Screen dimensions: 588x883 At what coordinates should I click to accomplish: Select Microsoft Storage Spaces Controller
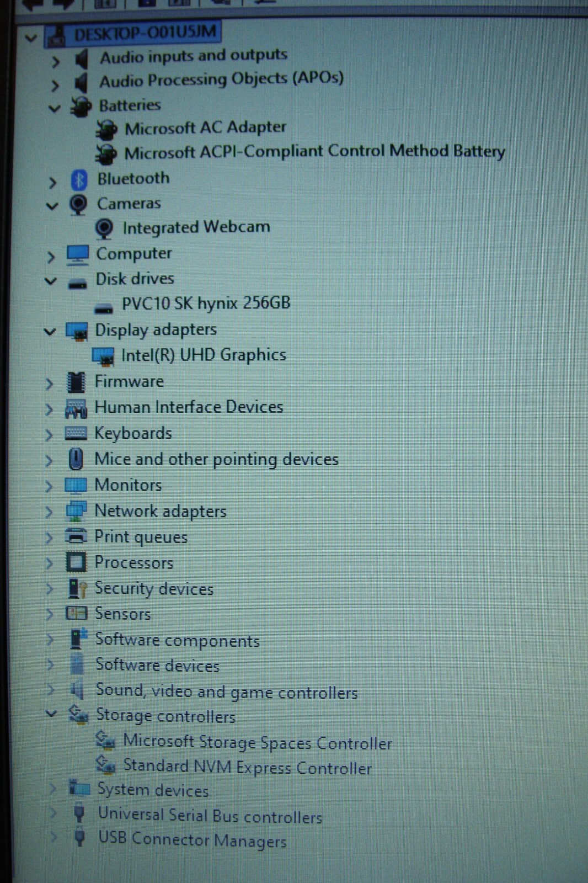pos(258,742)
